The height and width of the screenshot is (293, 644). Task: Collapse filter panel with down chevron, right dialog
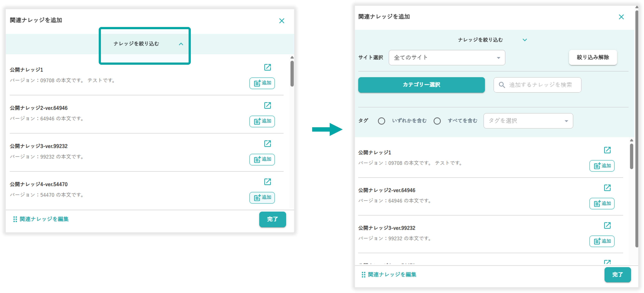click(x=524, y=40)
